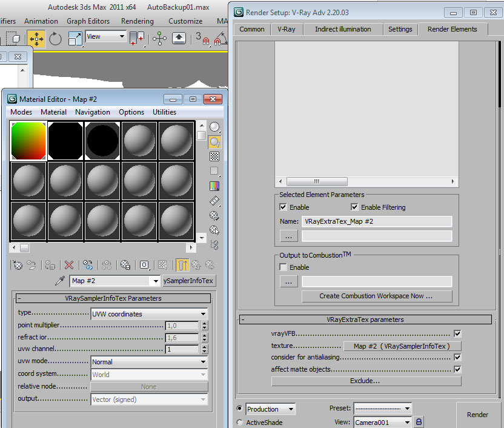Open the Material/Map Navigator icon

214,244
